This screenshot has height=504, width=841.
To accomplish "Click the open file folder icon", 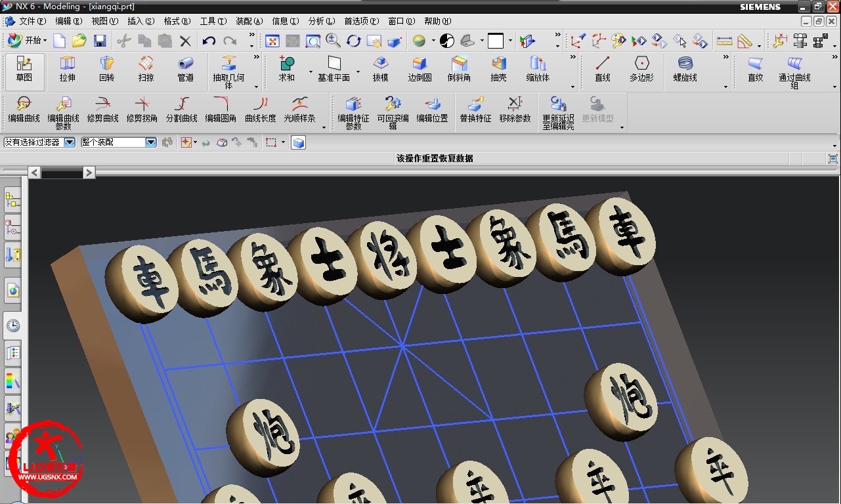I will (79, 41).
